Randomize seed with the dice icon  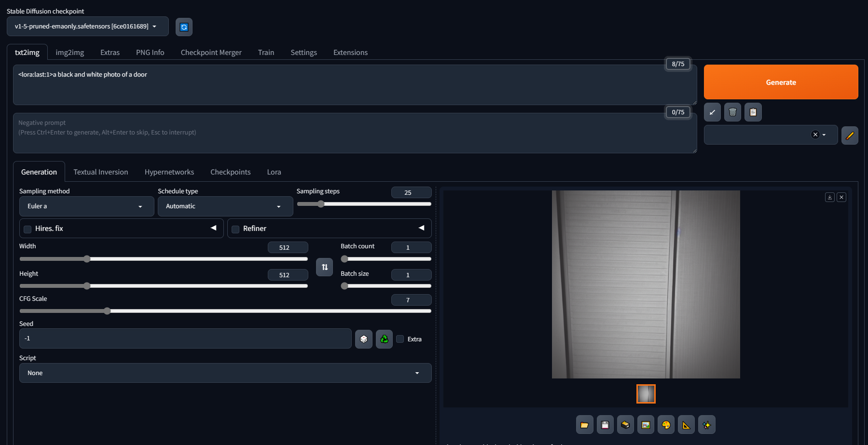(x=364, y=339)
